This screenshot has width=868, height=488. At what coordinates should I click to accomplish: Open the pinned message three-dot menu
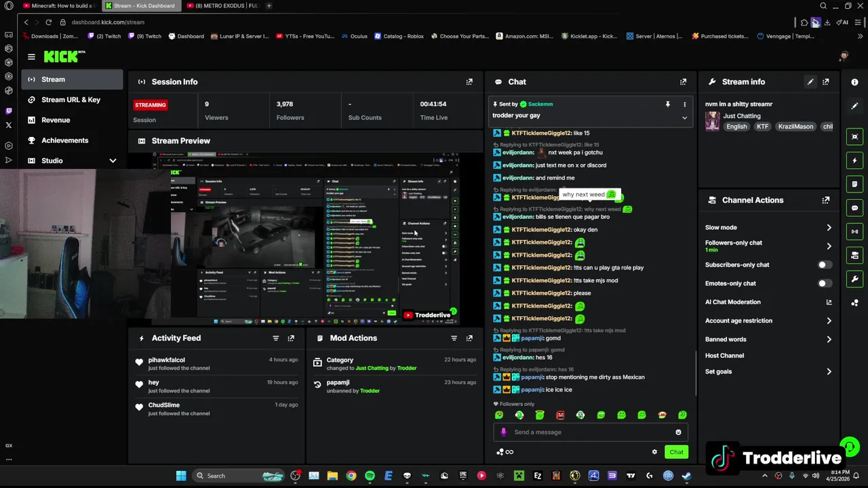pyautogui.click(x=684, y=104)
